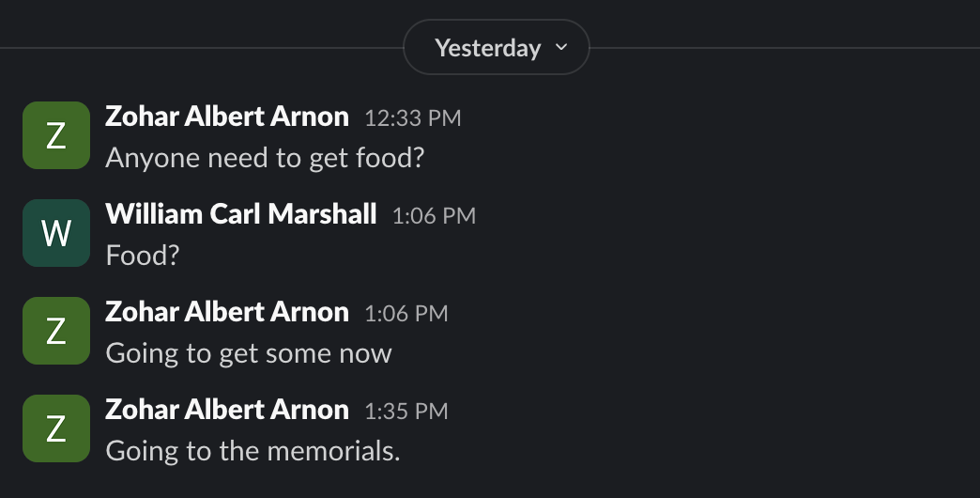Click the divider line left of Yesterday

pos(202,48)
